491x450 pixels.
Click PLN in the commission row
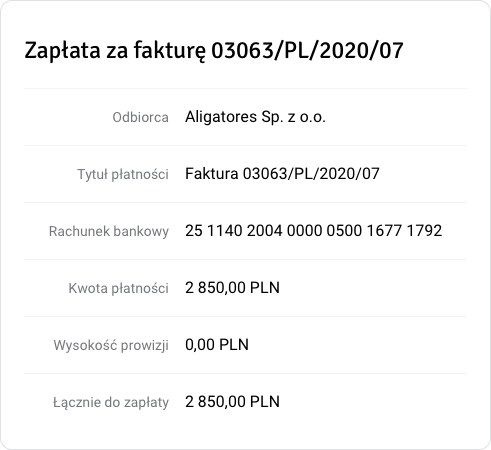coord(234,345)
